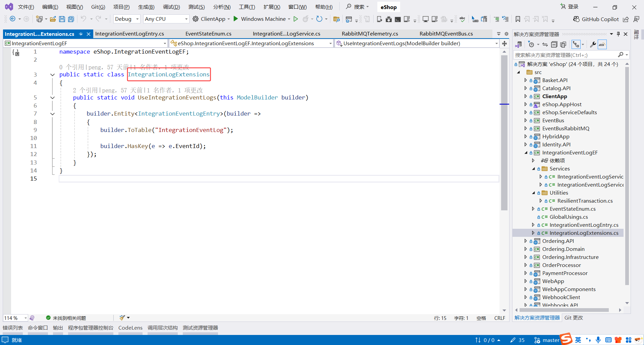The height and width of the screenshot is (345, 644).
Task: Switch to the Git 更改 panel tab
Action: pos(574,318)
